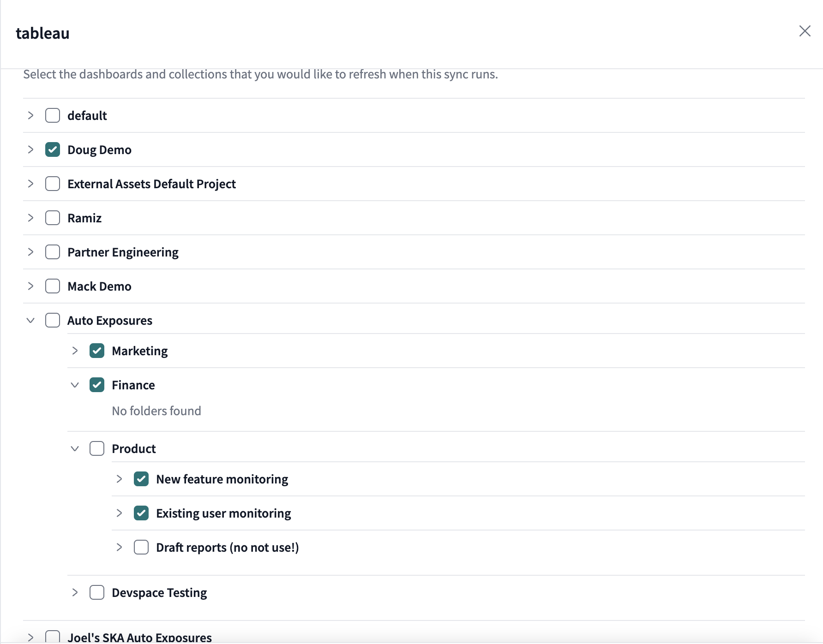Select the Auto Exposures checkbox
The height and width of the screenshot is (644, 823).
coord(52,320)
